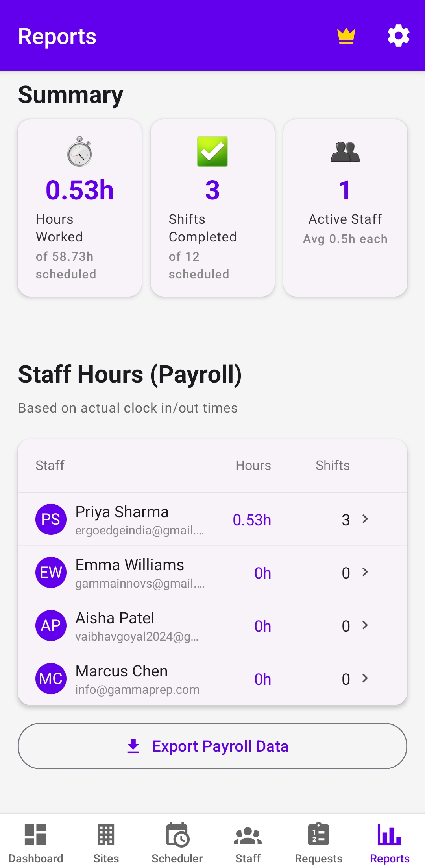
Task: Open the premium crown icon
Action: [346, 36]
